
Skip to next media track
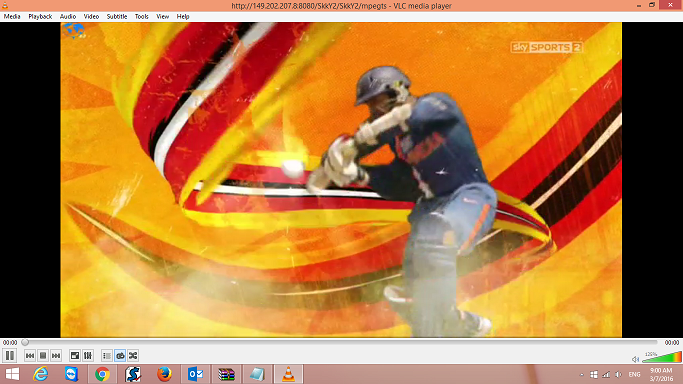tap(56, 356)
